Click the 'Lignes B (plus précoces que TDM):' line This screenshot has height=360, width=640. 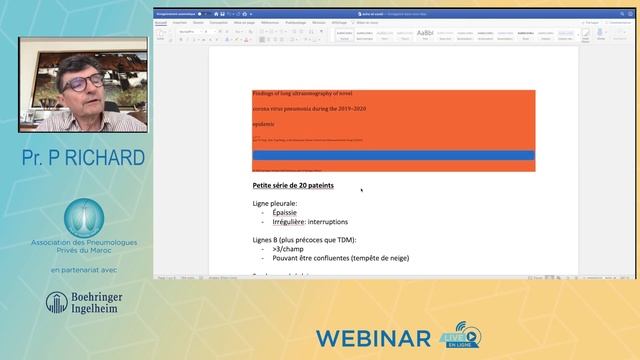pyautogui.click(x=304, y=240)
